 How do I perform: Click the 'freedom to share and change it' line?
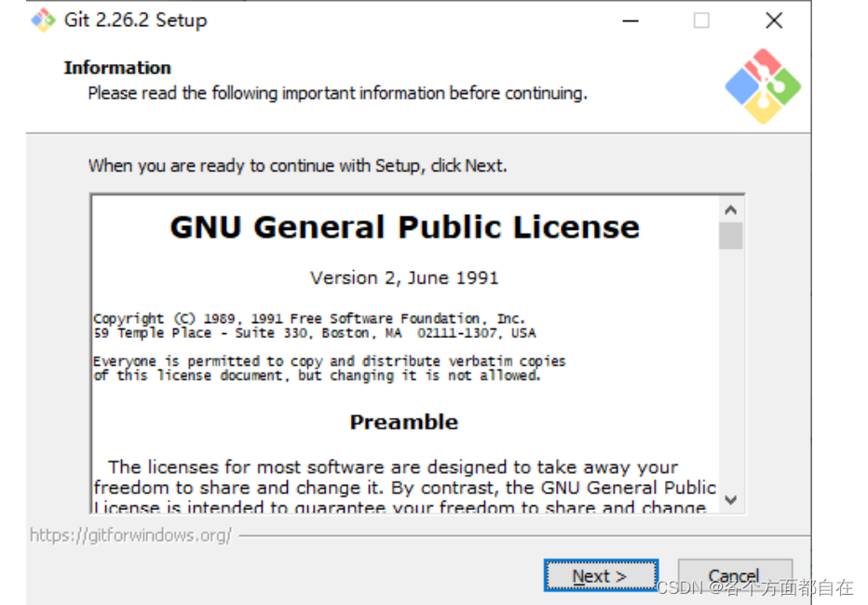[x=404, y=488]
